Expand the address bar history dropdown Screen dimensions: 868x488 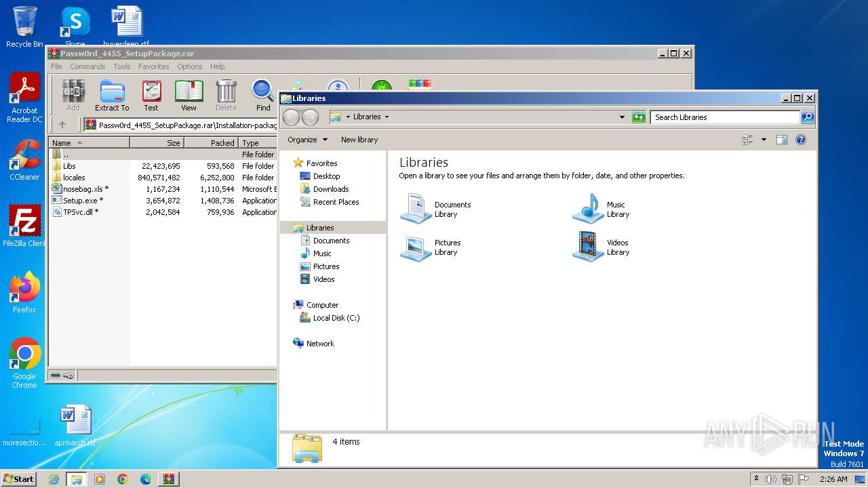tap(622, 117)
